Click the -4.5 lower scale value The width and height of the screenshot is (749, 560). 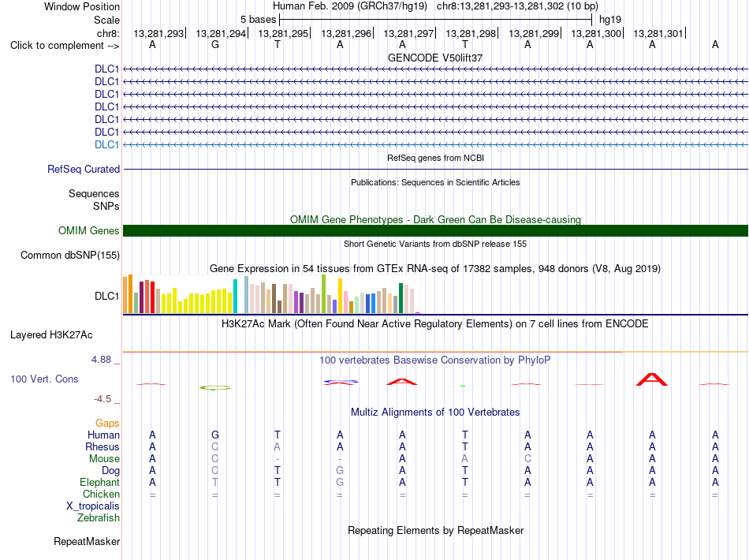click(102, 399)
